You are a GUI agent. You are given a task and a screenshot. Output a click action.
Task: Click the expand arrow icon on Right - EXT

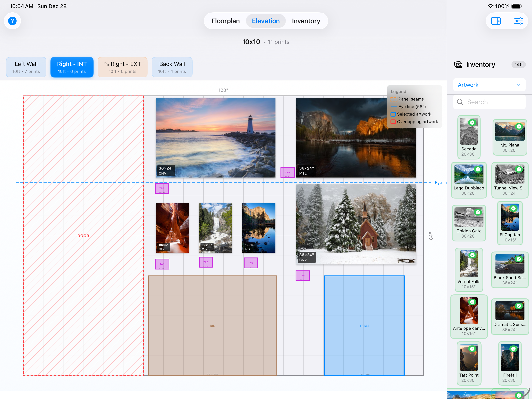coord(106,64)
